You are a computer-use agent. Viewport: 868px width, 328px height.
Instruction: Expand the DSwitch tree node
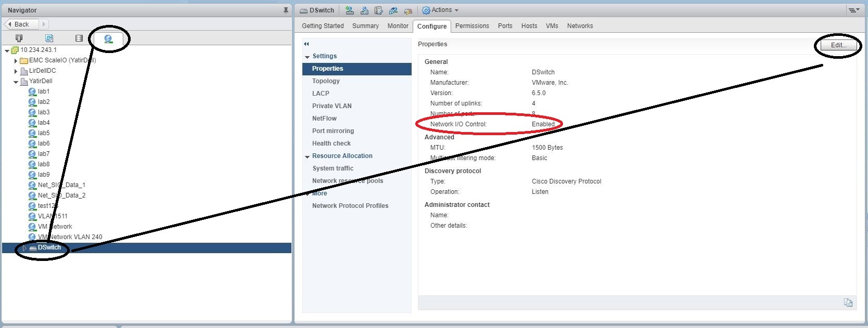point(24,248)
